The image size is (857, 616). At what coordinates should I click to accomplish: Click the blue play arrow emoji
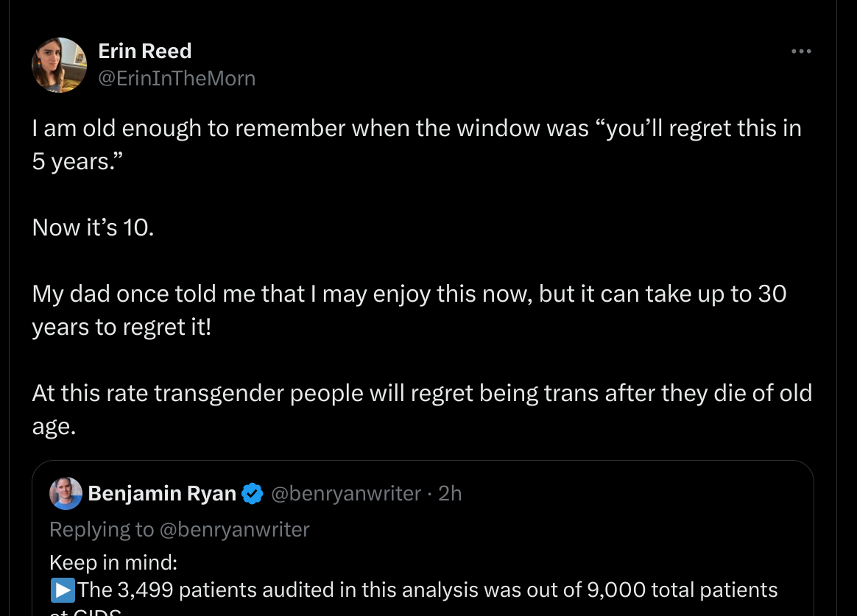(x=62, y=590)
